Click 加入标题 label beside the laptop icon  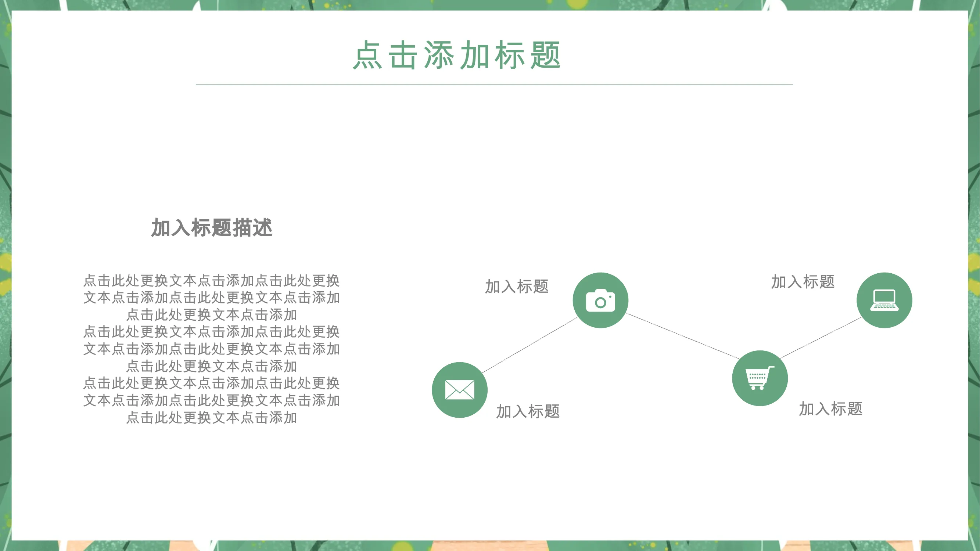[803, 282]
